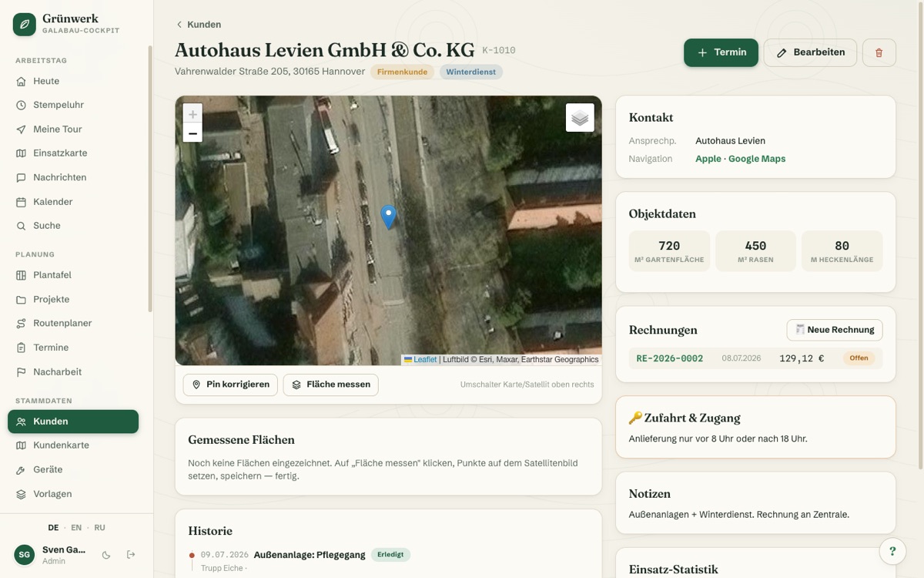924x578 pixels.
Task: Open Vorlagen in the sidebar
Action: (x=73, y=494)
